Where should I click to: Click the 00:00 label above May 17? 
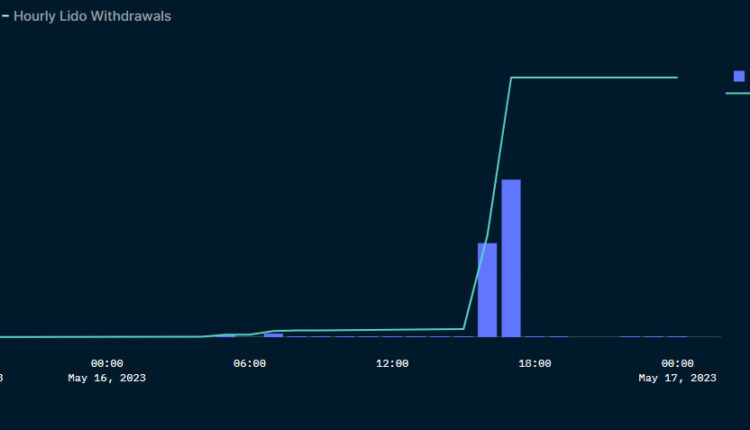pyautogui.click(x=677, y=363)
